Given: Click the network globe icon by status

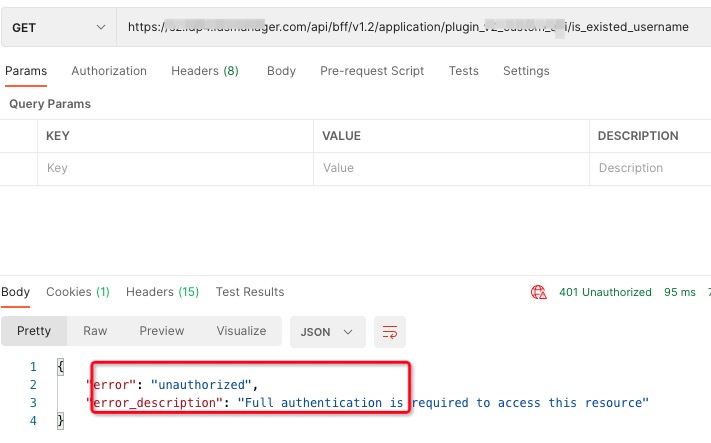Looking at the screenshot, I should (x=539, y=293).
